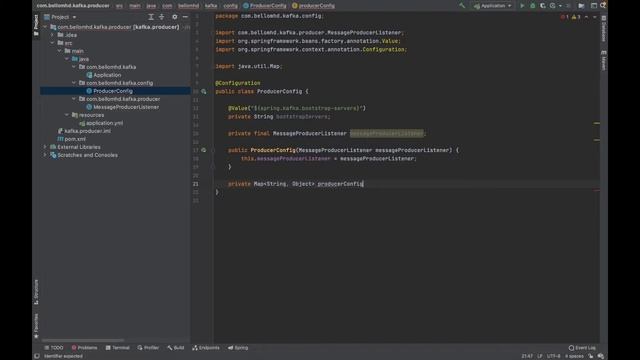This screenshot has width=640, height=360.
Task: Open pom.xml file
Action: 75,139
